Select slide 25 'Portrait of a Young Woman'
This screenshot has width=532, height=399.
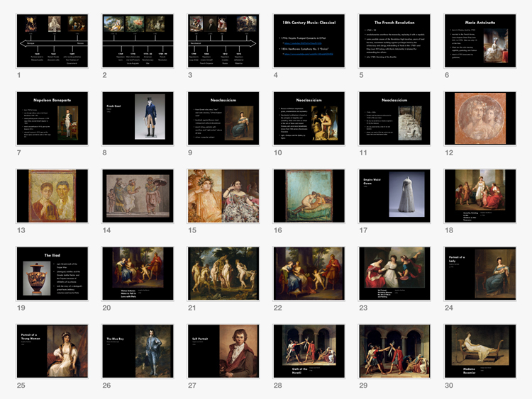pyautogui.click(x=52, y=352)
